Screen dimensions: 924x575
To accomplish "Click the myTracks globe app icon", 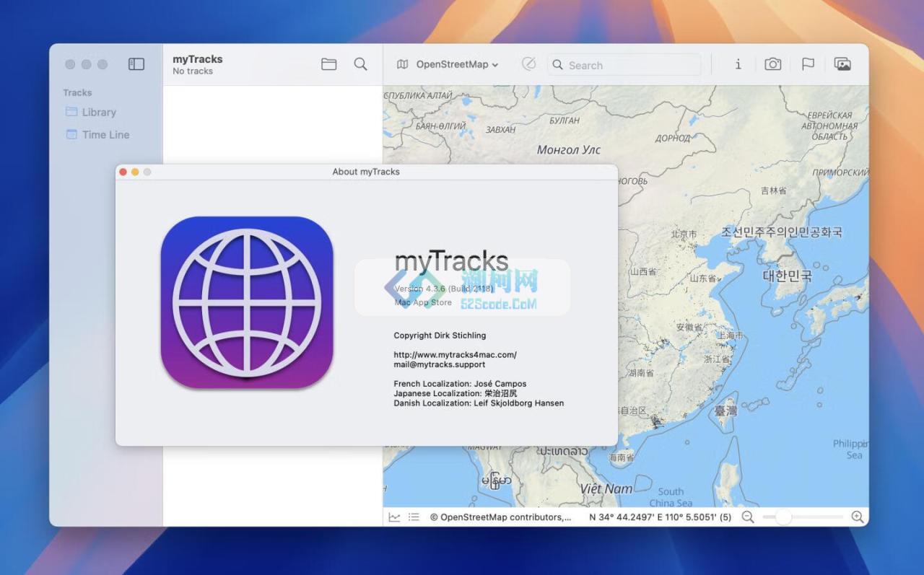I will pyautogui.click(x=247, y=302).
